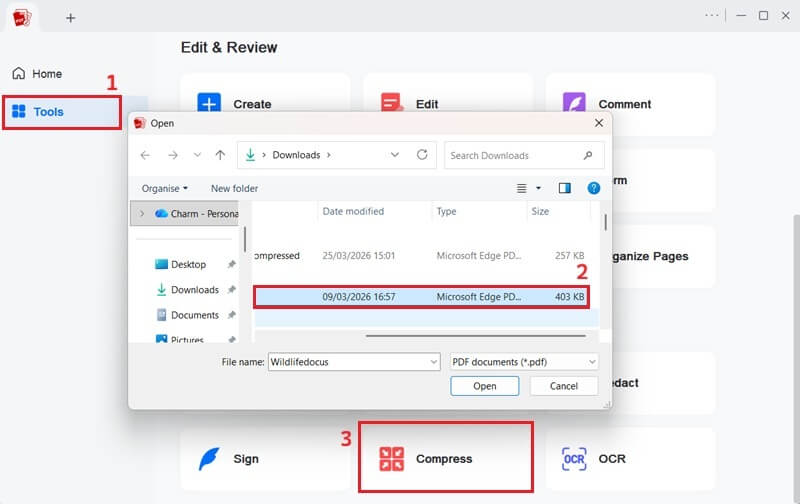Click the file list vertical scrollbar
Viewport: 800px width, 504px height.
click(x=605, y=222)
